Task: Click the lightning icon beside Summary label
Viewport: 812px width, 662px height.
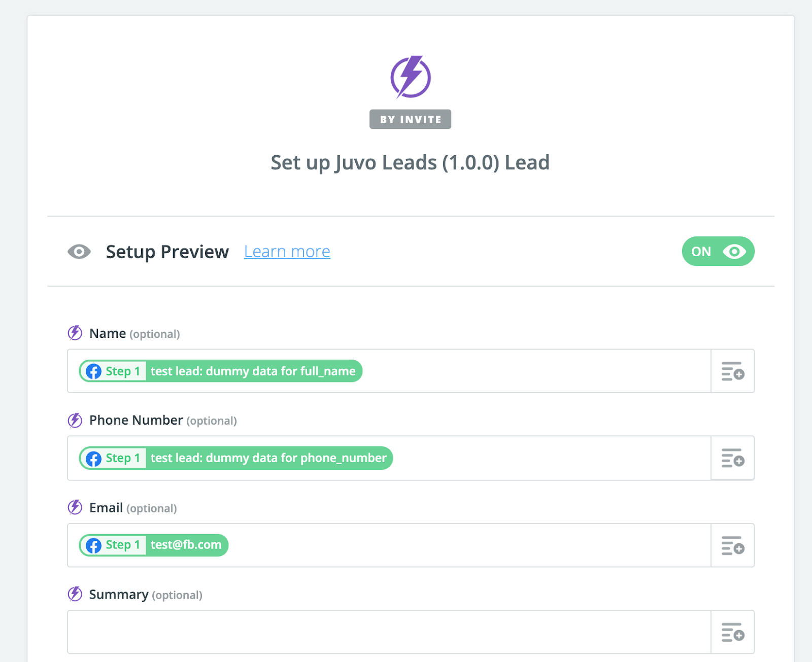Action: pos(75,594)
